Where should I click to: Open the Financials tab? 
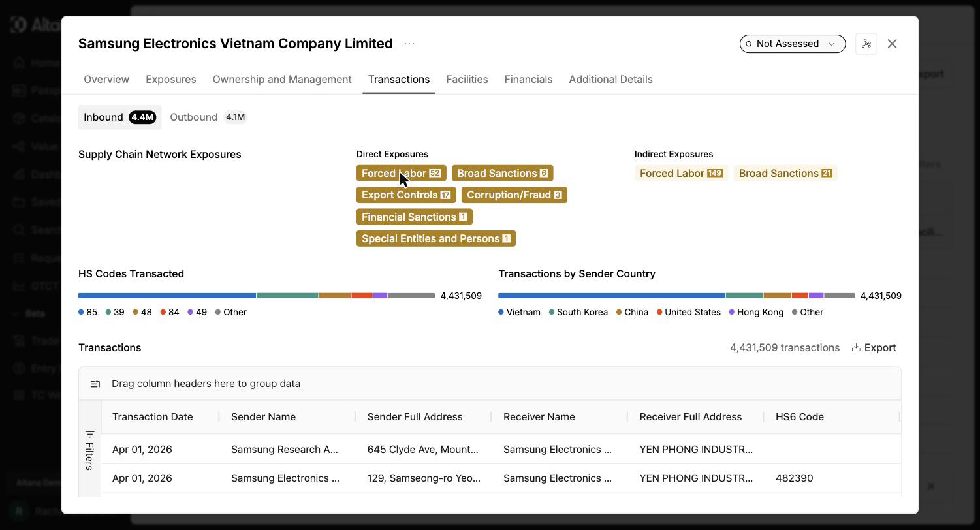(x=528, y=79)
